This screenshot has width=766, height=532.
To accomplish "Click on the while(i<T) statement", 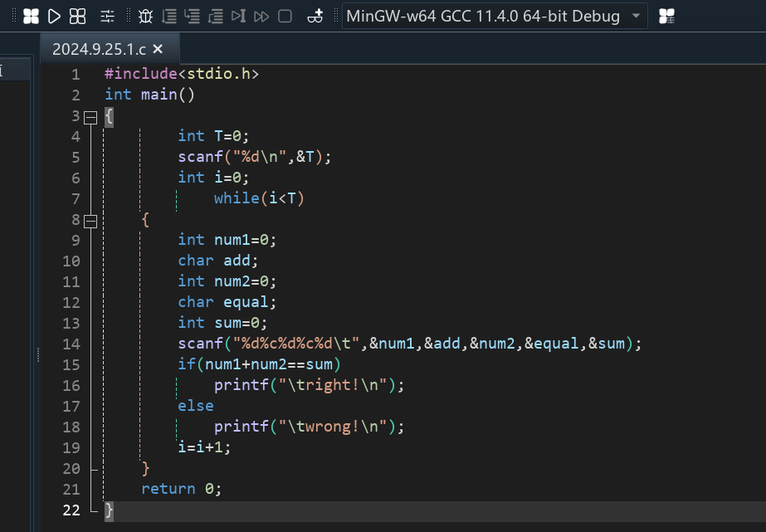I will pos(260,198).
